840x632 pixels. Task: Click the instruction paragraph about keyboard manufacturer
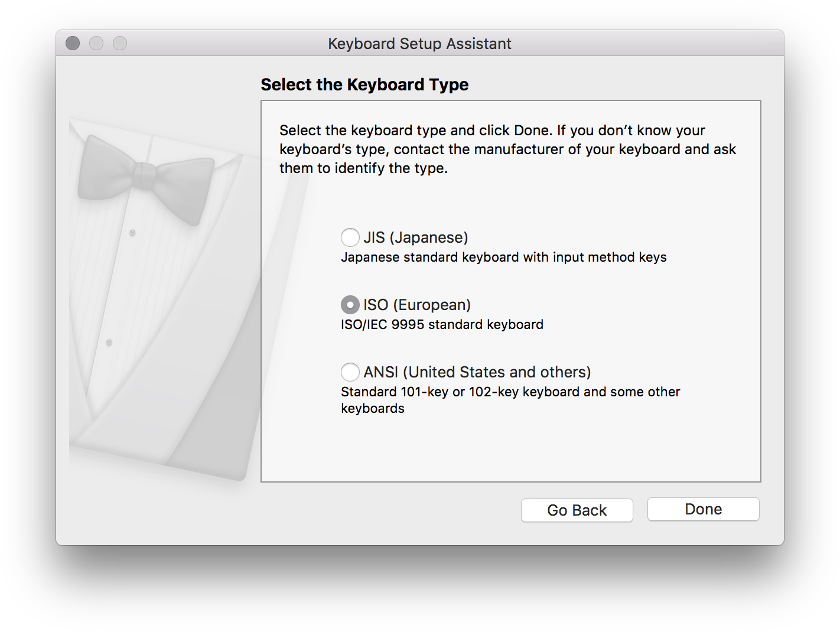click(507, 149)
